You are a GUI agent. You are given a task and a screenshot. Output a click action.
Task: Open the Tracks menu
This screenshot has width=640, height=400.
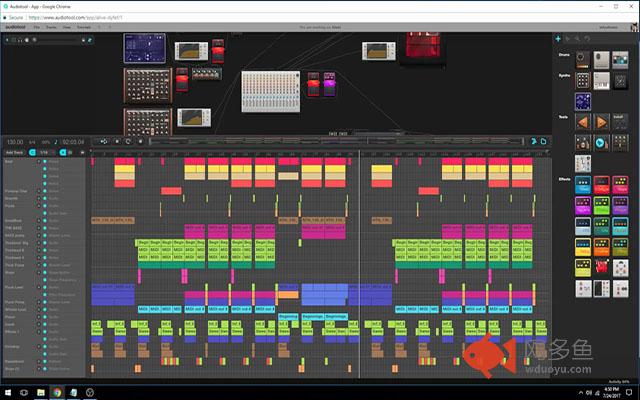tap(51, 27)
